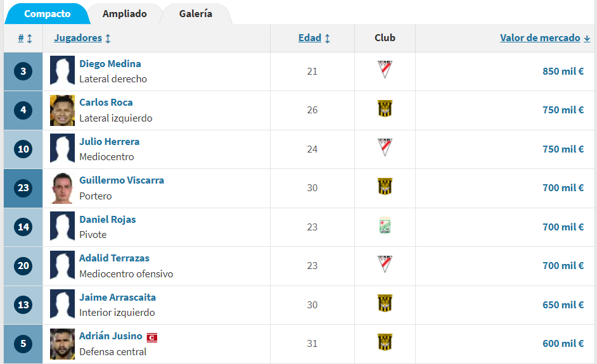Switch to the Ampliado tab
This screenshot has height=364, width=597.
click(x=124, y=14)
